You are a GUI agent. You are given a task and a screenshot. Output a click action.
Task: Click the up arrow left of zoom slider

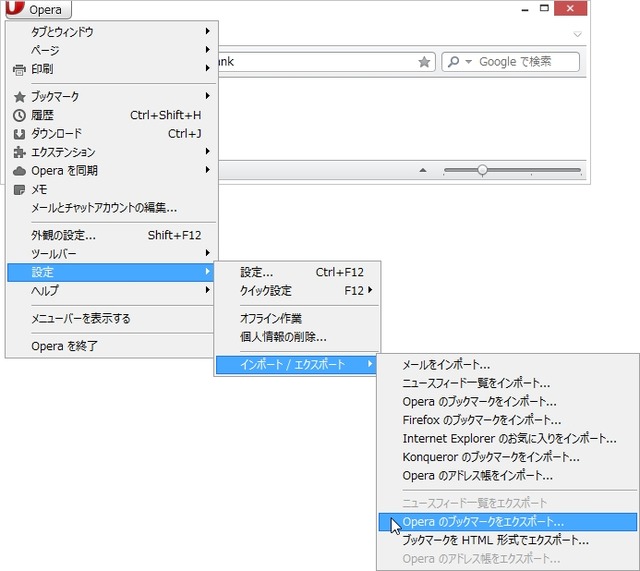[423, 170]
